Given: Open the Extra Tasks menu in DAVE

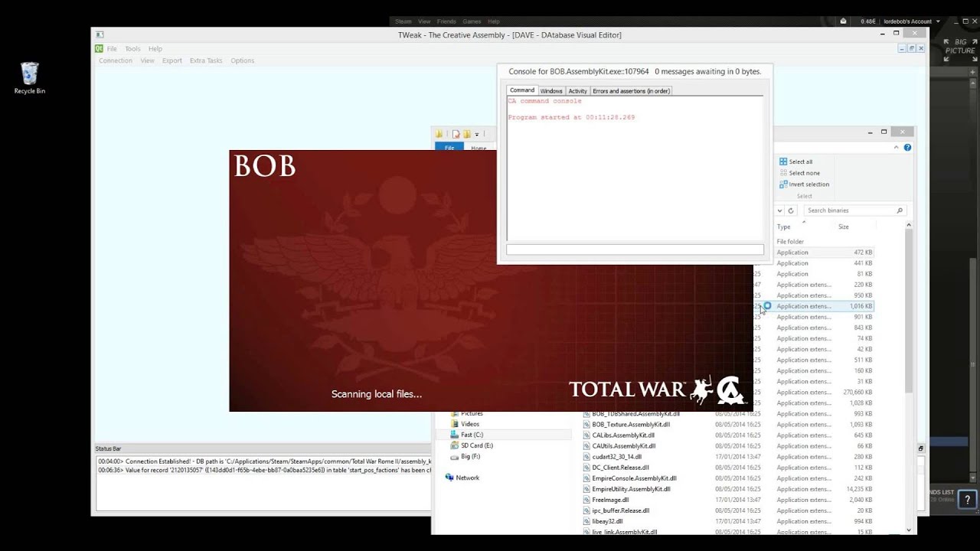Looking at the screenshot, I should click(x=206, y=60).
